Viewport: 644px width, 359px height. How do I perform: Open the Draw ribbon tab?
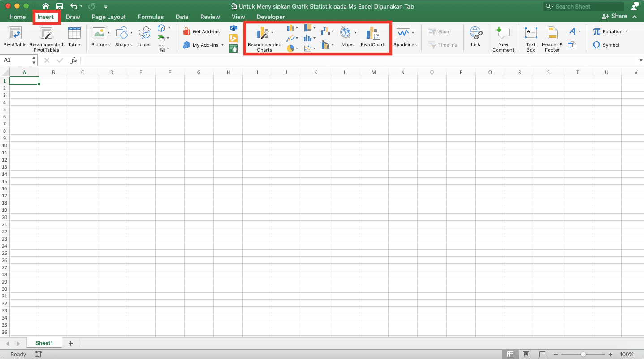(x=73, y=17)
